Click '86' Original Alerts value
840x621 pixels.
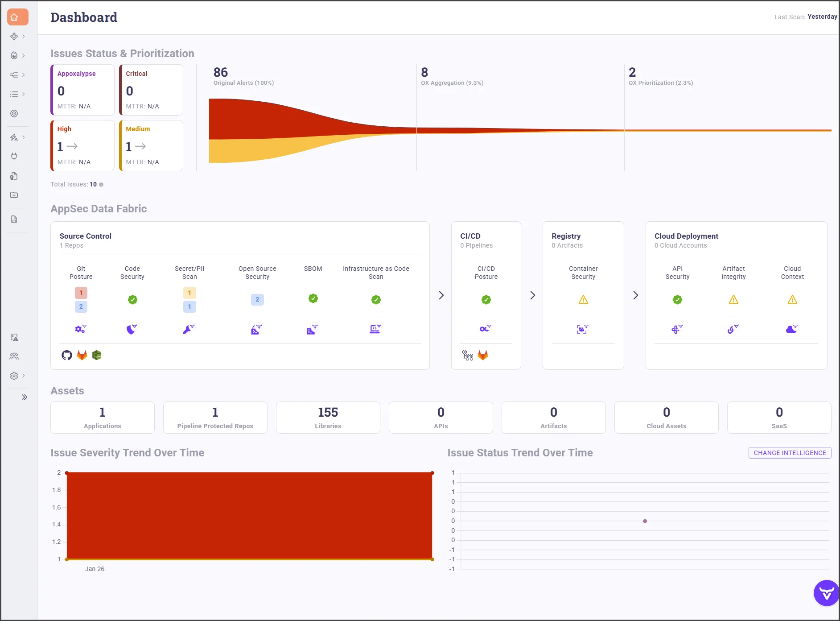pos(221,72)
